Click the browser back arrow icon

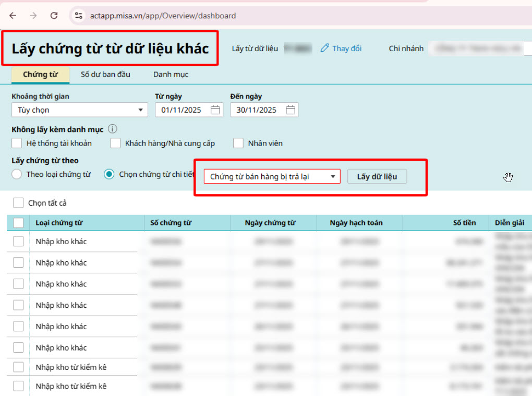click(x=13, y=16)
